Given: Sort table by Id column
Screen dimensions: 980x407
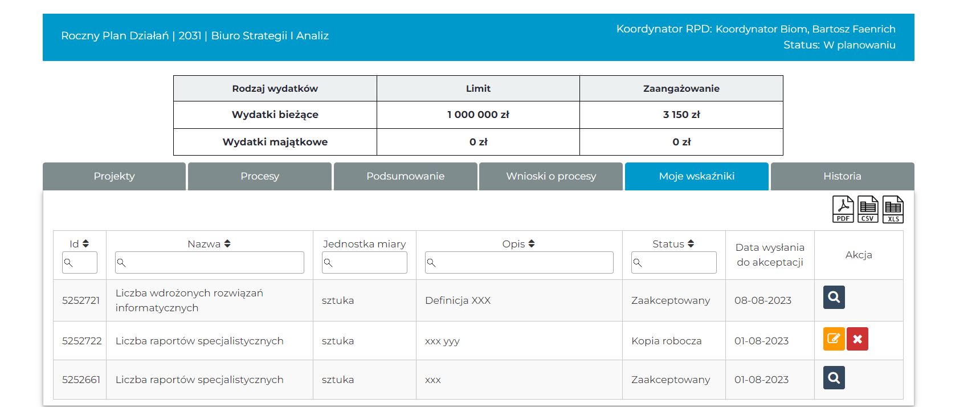Looking at the screenshot, I should pyautogui.click(x=85, y=244).
